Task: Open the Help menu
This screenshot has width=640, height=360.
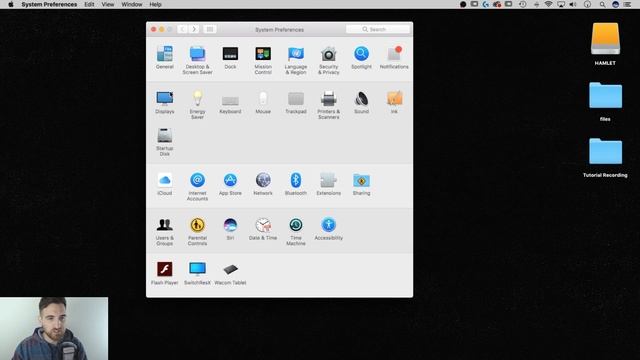Action: [x=155, y=4]
